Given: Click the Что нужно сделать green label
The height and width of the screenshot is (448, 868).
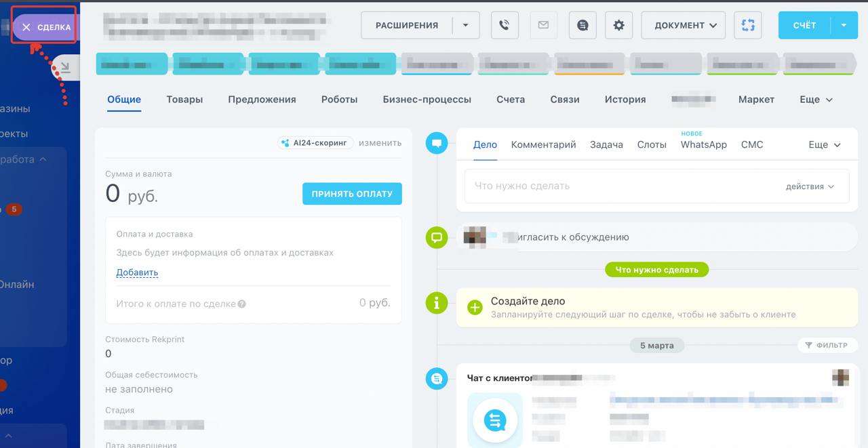Looking at the screenshot, I should (656, 270).
